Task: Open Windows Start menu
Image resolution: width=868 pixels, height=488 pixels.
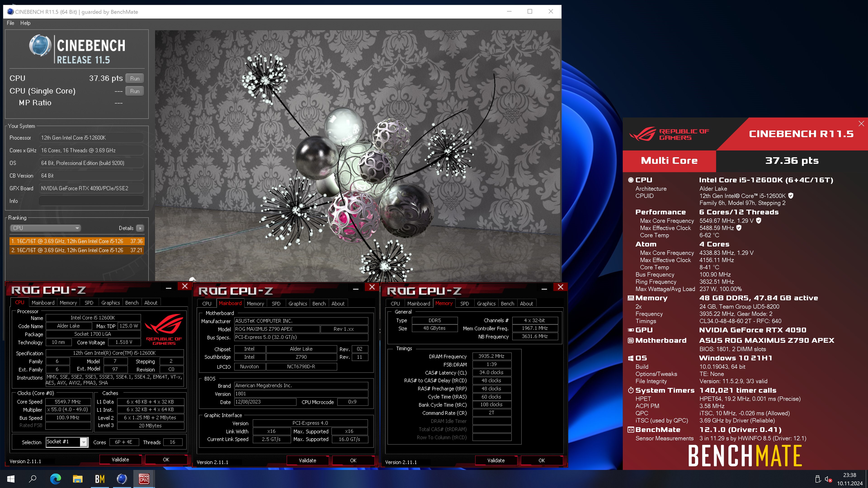Action: [11, 479]
